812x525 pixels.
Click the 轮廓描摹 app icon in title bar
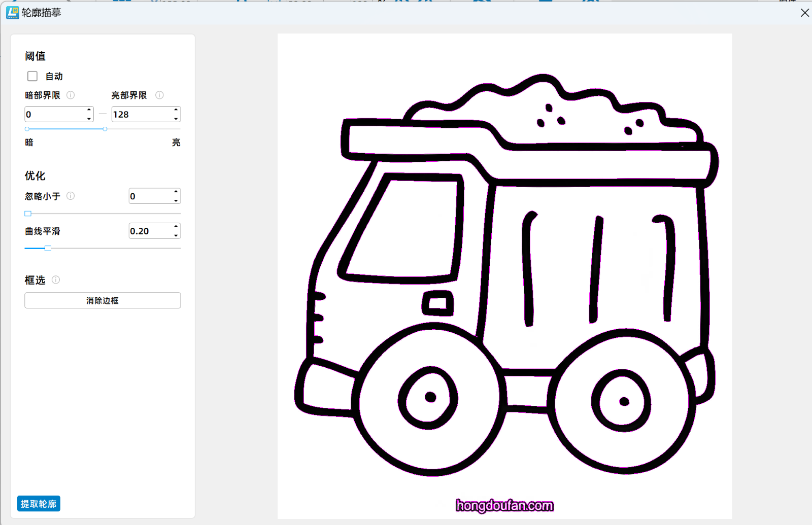point(12,13)
